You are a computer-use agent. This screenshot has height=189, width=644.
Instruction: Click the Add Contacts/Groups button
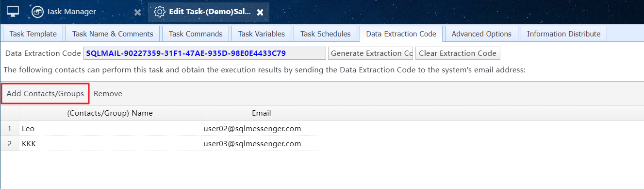[x=45, y=93]
